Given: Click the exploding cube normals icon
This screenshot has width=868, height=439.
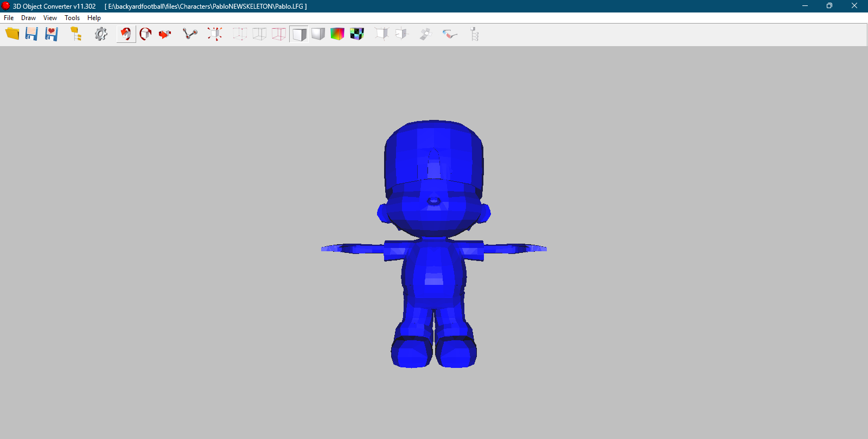Looking at the screenshot, I should 215,34.
